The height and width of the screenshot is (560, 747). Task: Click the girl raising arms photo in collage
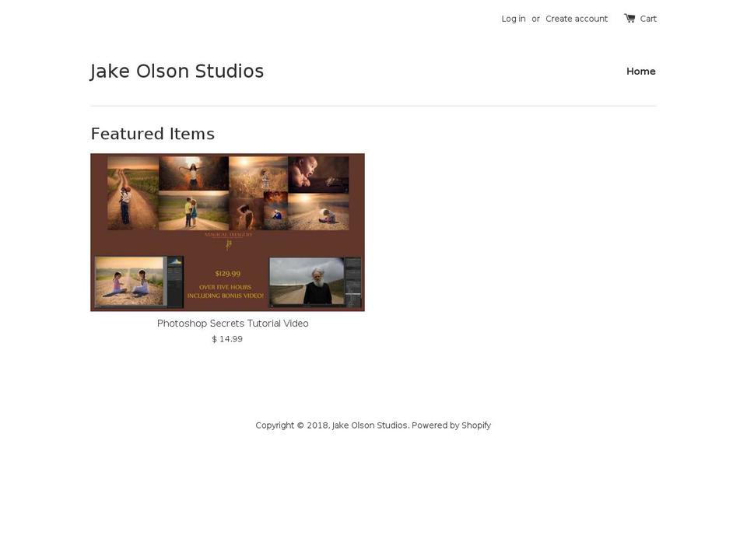(x=191, y=173)
